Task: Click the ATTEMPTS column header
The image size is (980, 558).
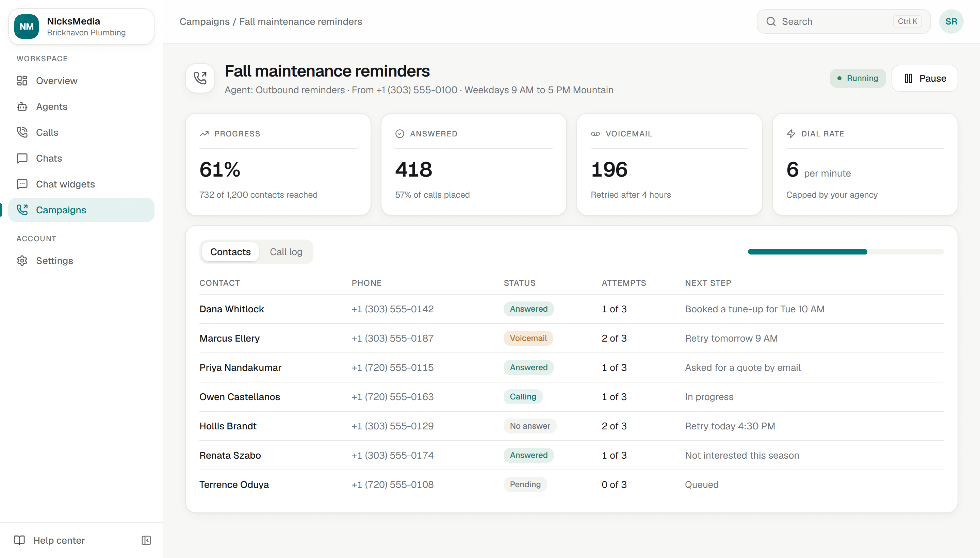Action: (x=624, y=283)
